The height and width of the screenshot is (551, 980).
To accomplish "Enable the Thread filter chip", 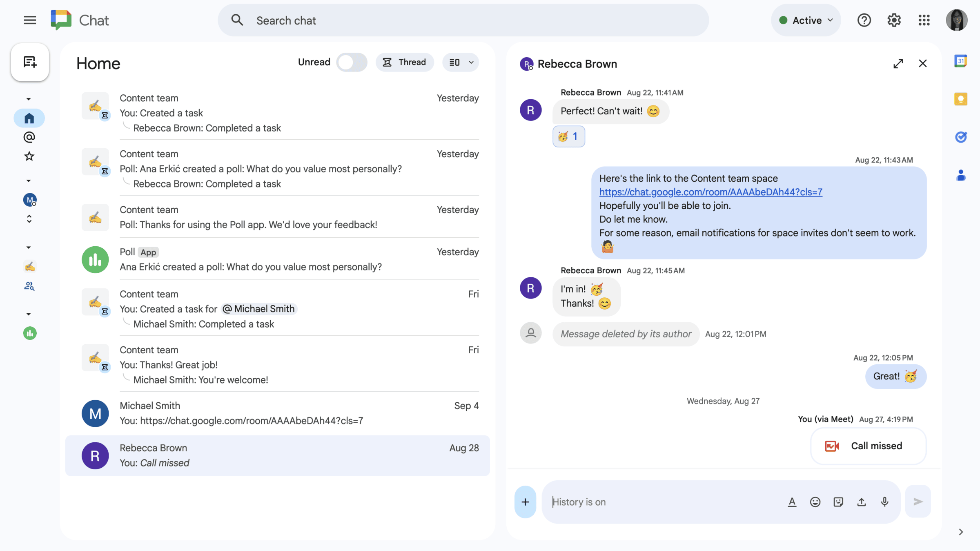I will pos(405,62).
